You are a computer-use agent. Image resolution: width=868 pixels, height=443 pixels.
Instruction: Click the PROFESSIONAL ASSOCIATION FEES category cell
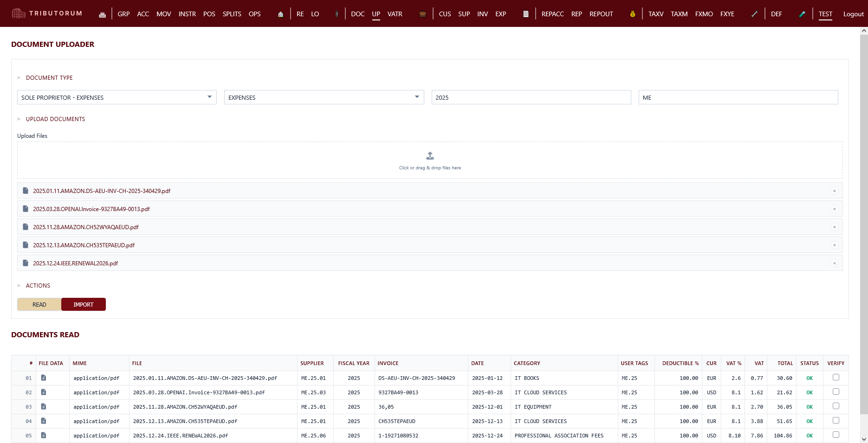pos(559,436)
